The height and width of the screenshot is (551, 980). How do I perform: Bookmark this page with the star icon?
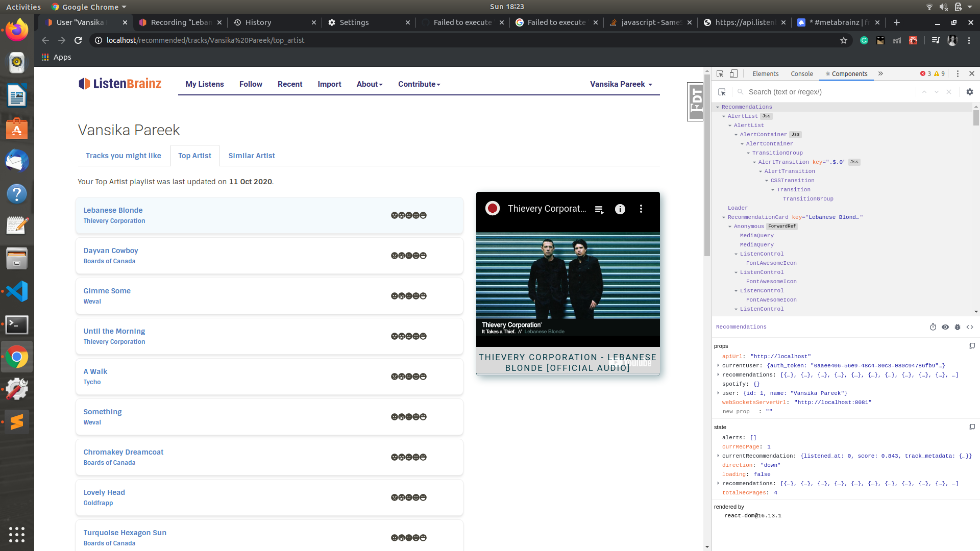tap(844, 40)
